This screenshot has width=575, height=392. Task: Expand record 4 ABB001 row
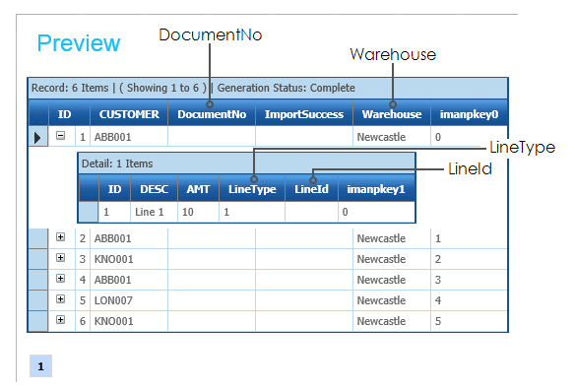(x=60, y=279)
